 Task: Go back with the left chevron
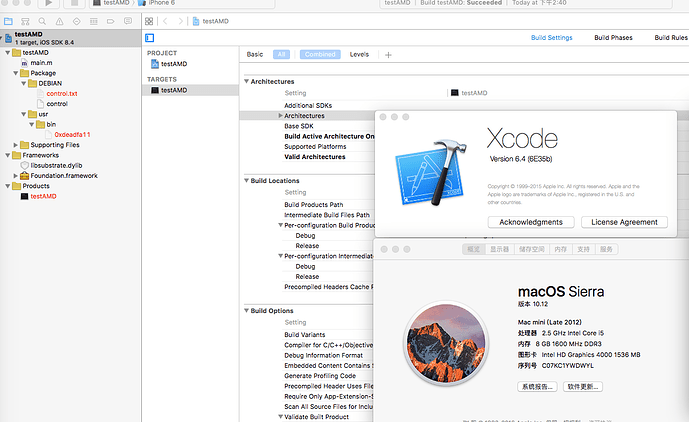(x=165, y=21)
